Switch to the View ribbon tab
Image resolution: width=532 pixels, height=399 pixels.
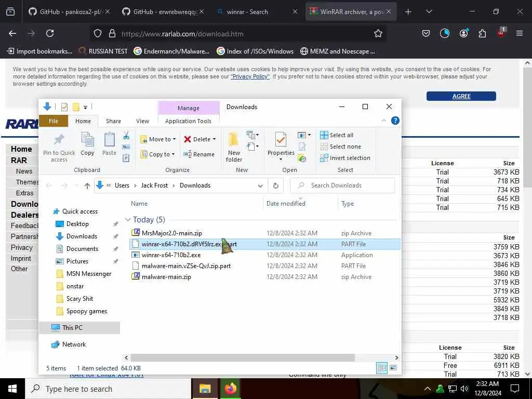[x=142, y=121]
